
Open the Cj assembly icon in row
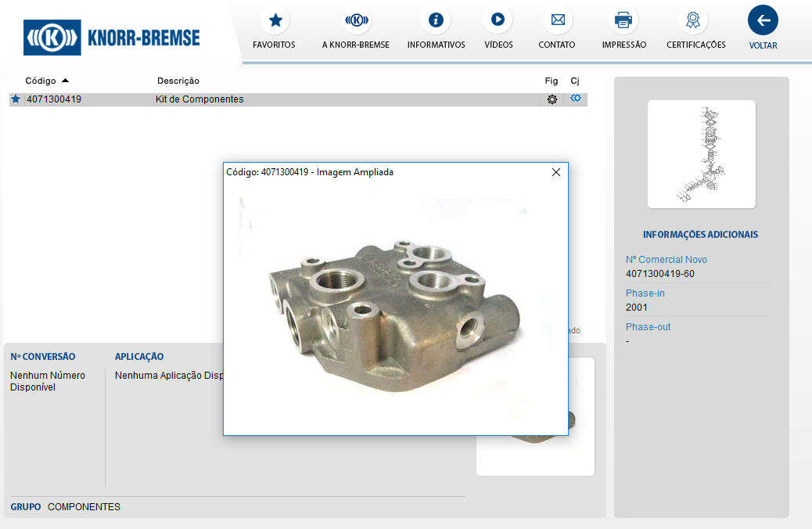pos(576,99)
